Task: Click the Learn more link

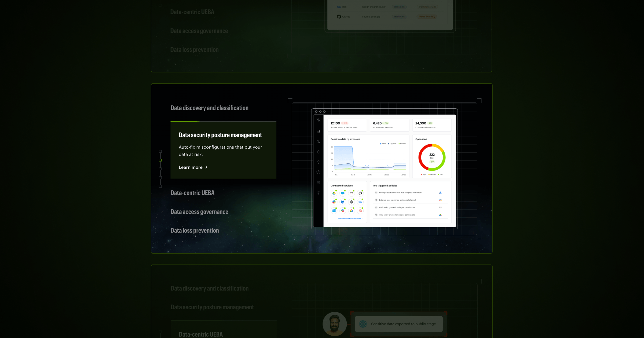Action: 193,167
